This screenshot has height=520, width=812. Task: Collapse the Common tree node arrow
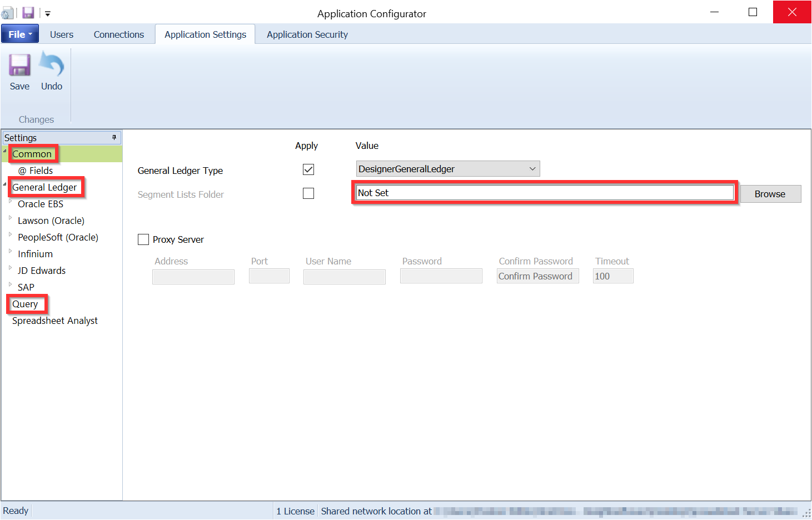(5, 151)
